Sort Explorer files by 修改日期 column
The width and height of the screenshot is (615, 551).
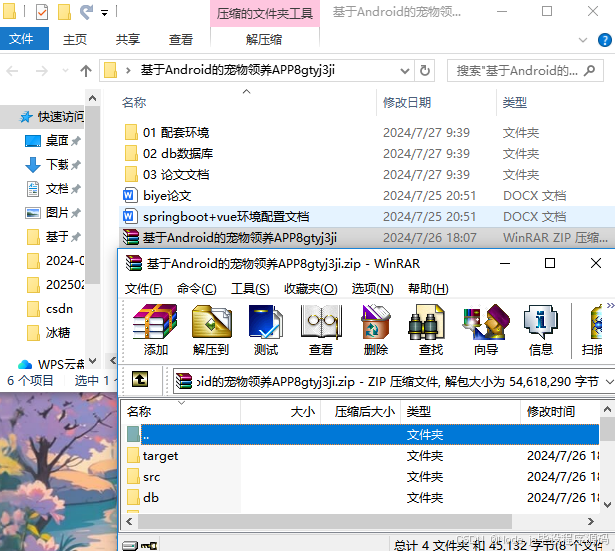[x=407, y=103]
